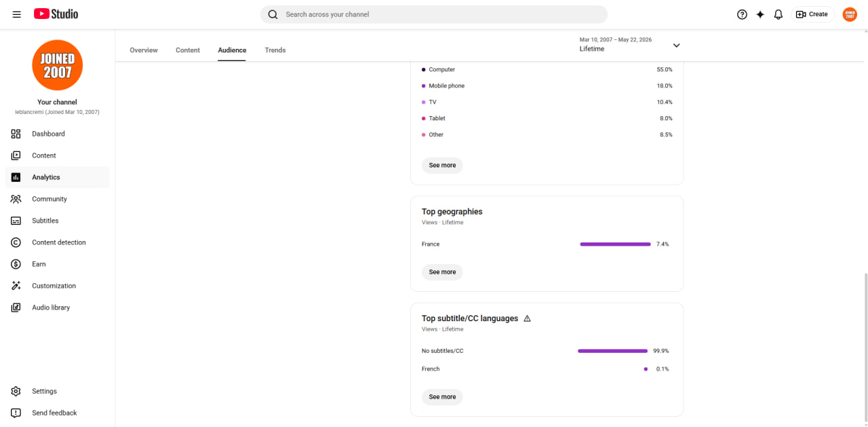The height and width of the screenshot is (427, 868).
Task: Click the France geography row
Action: pyautogui.click(x=547, y=244)
